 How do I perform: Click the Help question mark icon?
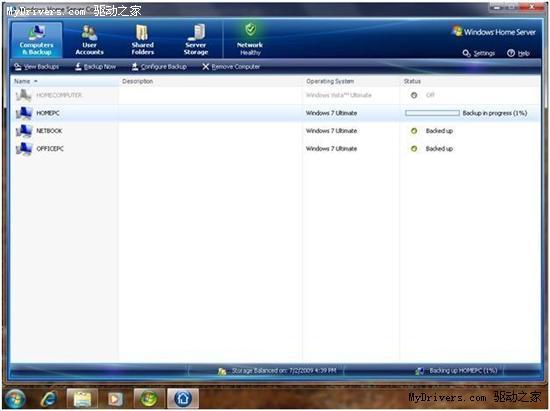click(x=511, y=53)
